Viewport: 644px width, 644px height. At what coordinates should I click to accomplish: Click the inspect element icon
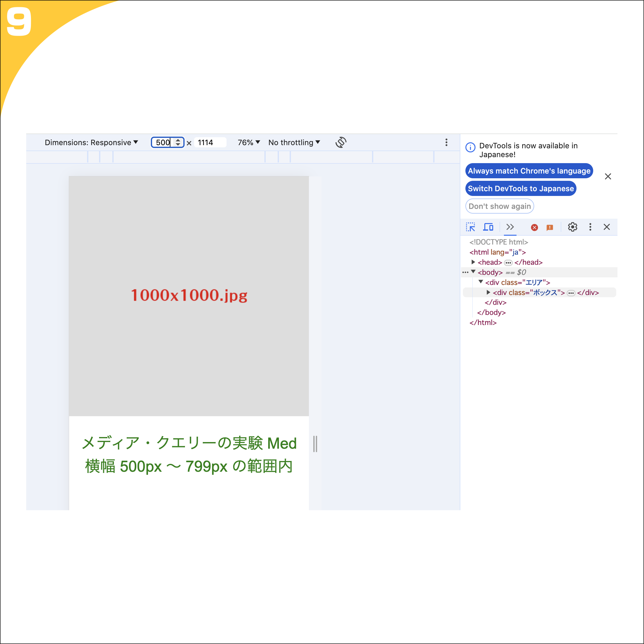472,227
